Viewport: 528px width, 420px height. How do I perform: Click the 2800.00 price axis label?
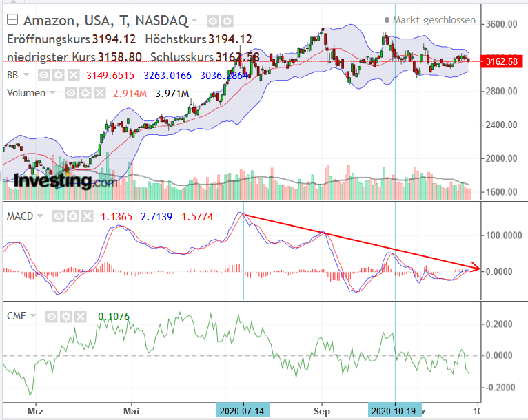[x=501, y=91]
